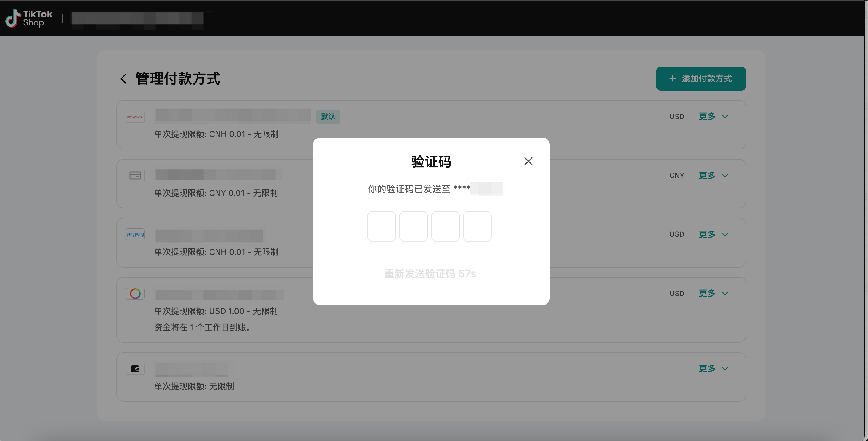Click the rainbow circle payment icon

(135, 293)
